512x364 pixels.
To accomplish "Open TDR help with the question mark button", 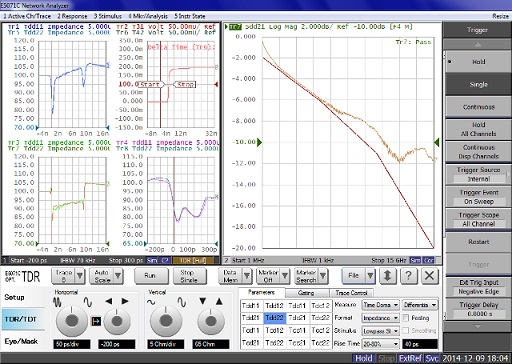I will (409, 276).
